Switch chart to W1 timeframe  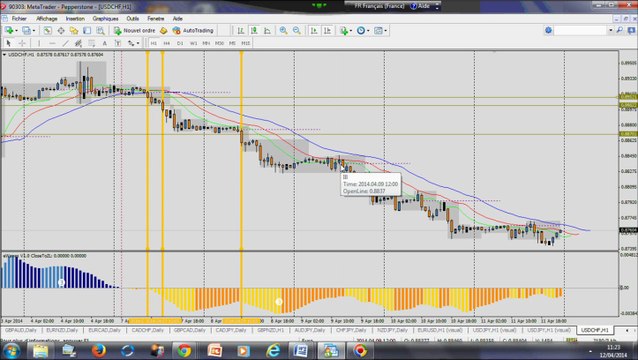tap(193, 43)
